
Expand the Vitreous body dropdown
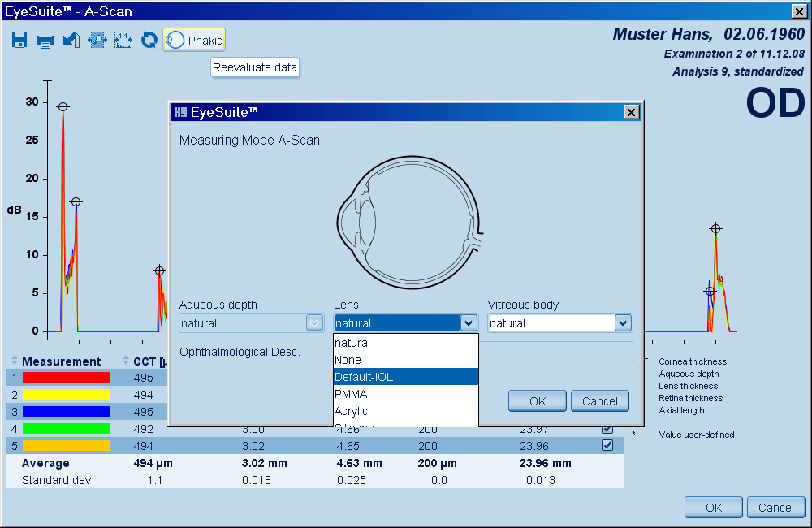623,323
